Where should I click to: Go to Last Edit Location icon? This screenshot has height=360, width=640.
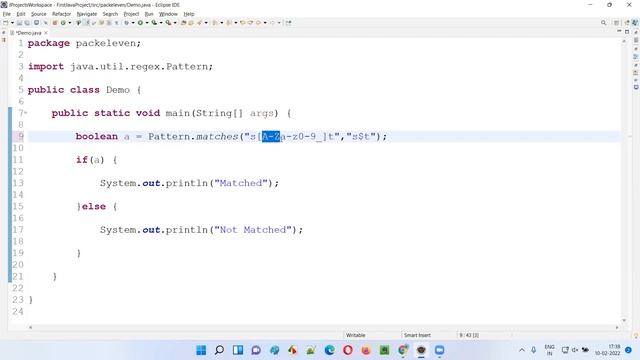coord(242,23)
